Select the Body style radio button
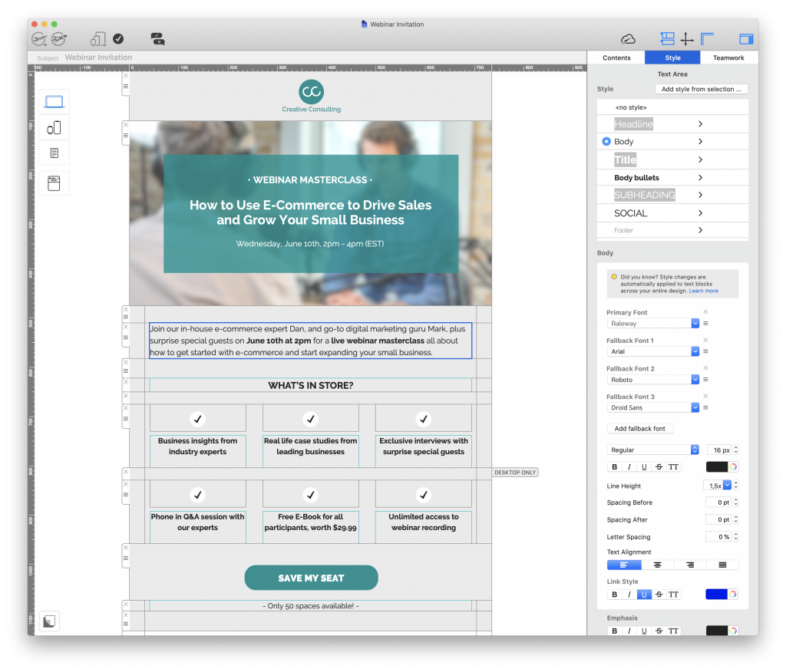Screen dimensions: 786x672 [x=606, y=141]
